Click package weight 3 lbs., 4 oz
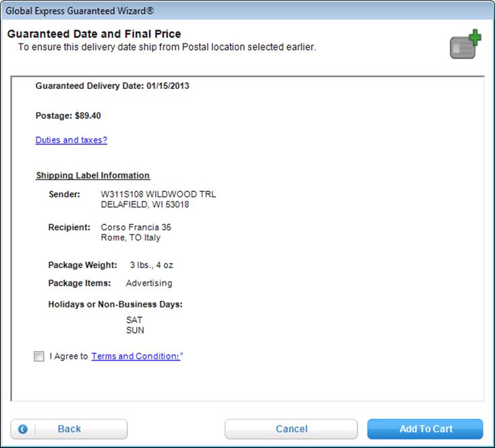 (151, 265)
